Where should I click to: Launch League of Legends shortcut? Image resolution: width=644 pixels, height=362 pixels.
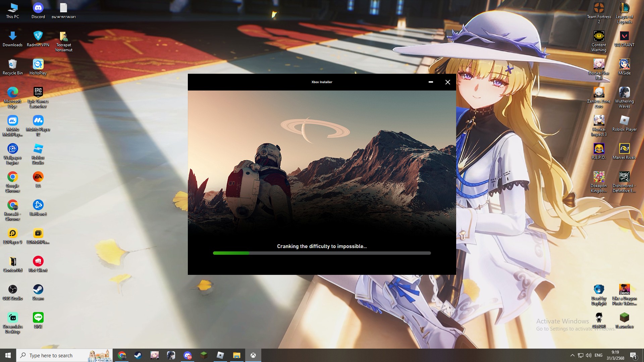pyautogui.click(x=624, y=13)
